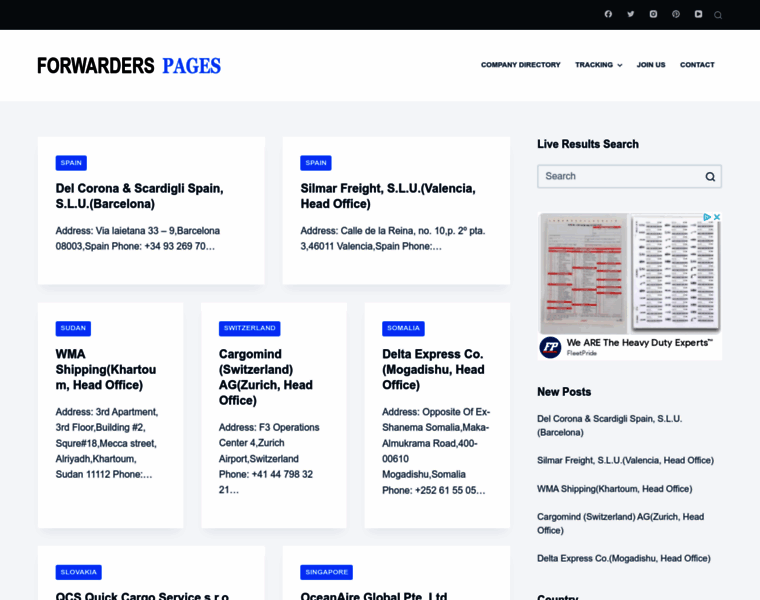Click the search submit icon in Live Results
Screen dimensions: 760x600
pyautogui.click(x=710, y=176)
